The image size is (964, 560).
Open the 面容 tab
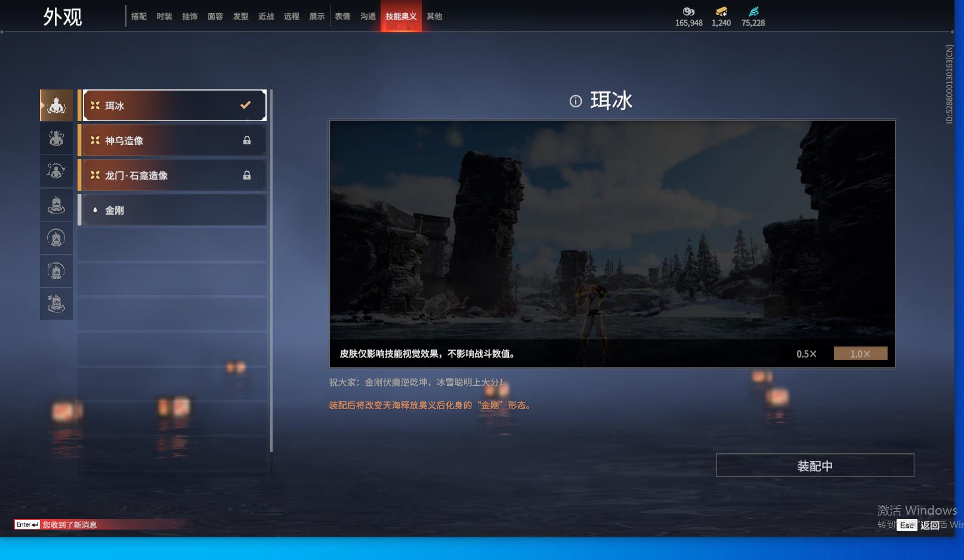coord(215,17)
